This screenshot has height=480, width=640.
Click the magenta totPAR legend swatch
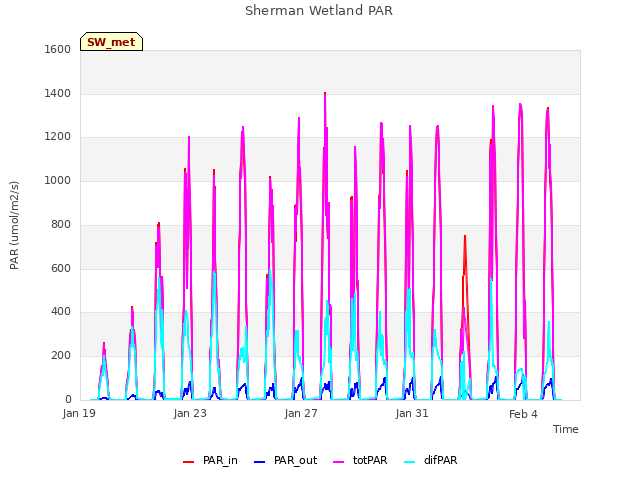338,462
